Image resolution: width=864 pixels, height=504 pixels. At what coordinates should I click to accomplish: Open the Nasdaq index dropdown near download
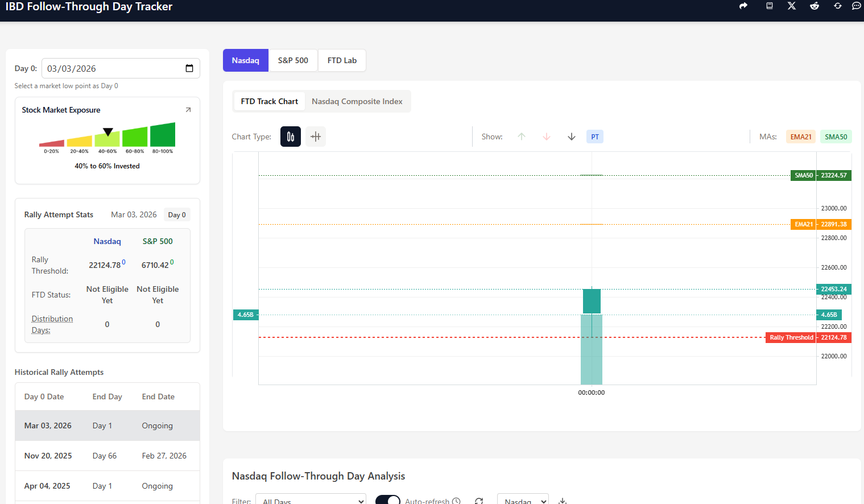point(523,500)
